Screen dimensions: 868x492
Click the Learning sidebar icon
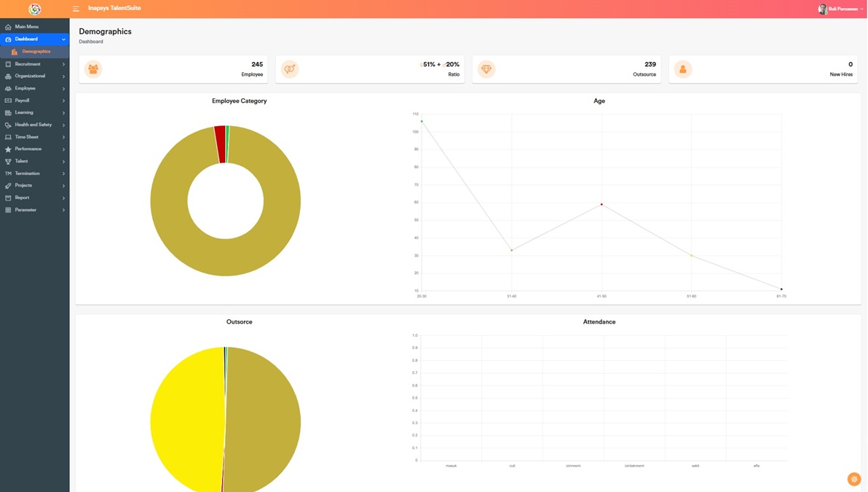pos(8,112)
